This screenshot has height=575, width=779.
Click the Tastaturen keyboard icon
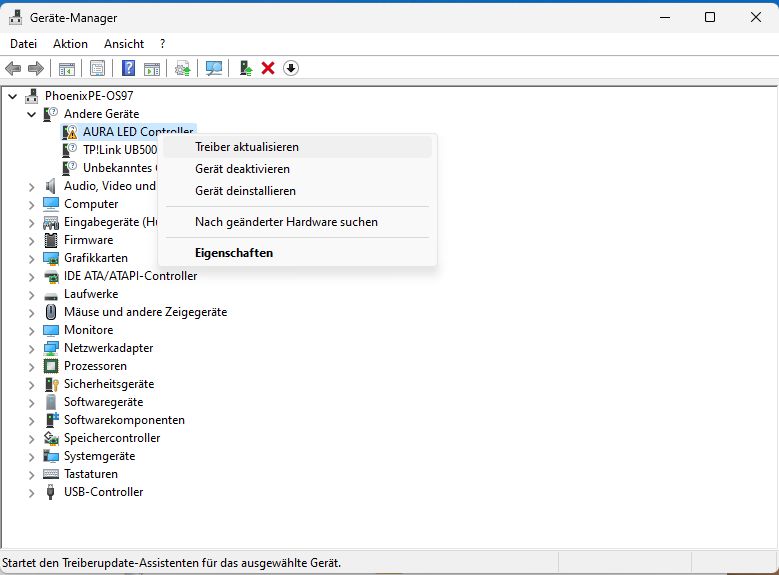coord(51,474)
